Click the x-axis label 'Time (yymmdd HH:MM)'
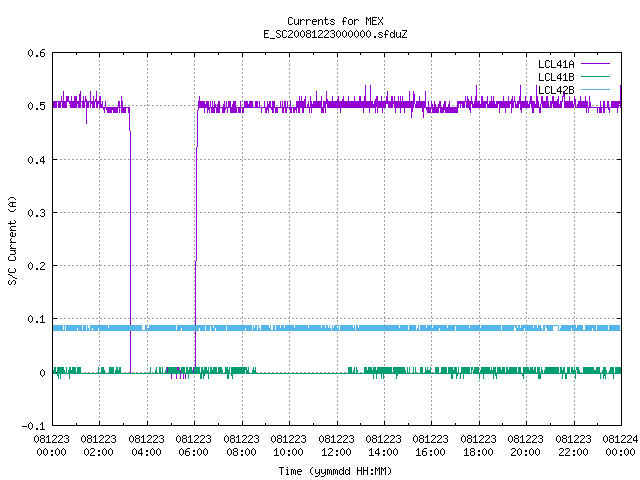The width and height of the screenshot is (640, 480). 335,471
